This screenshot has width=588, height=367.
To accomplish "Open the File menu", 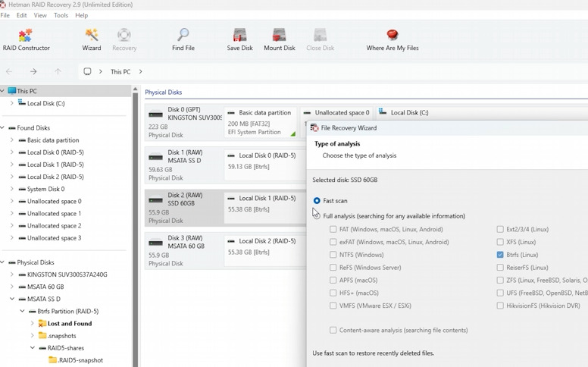I will tap(5, 15).
